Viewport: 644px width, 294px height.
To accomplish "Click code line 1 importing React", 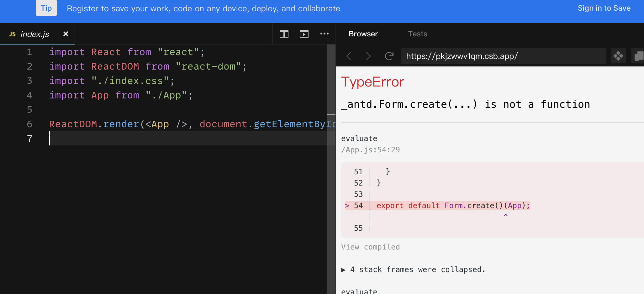I will pos(127,52).
